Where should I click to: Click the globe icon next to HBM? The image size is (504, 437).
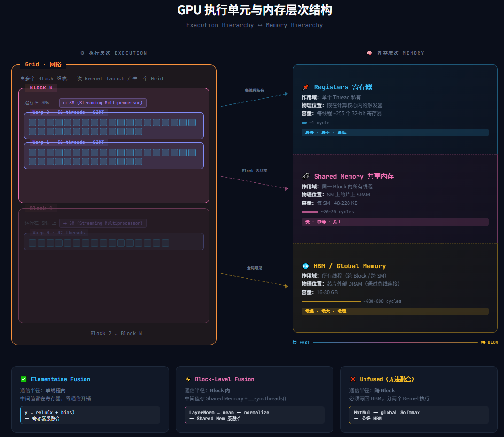coord(306,266)
